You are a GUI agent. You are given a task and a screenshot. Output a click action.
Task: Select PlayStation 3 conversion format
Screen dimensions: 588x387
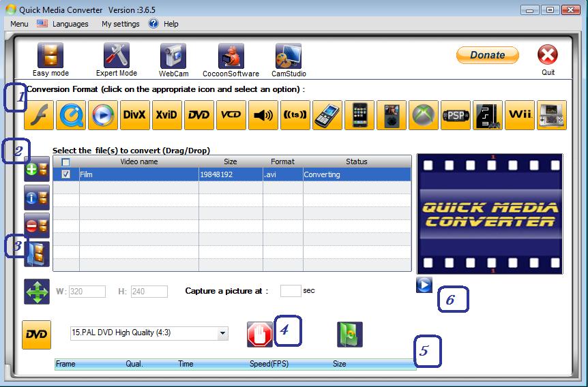coord(488,115)
